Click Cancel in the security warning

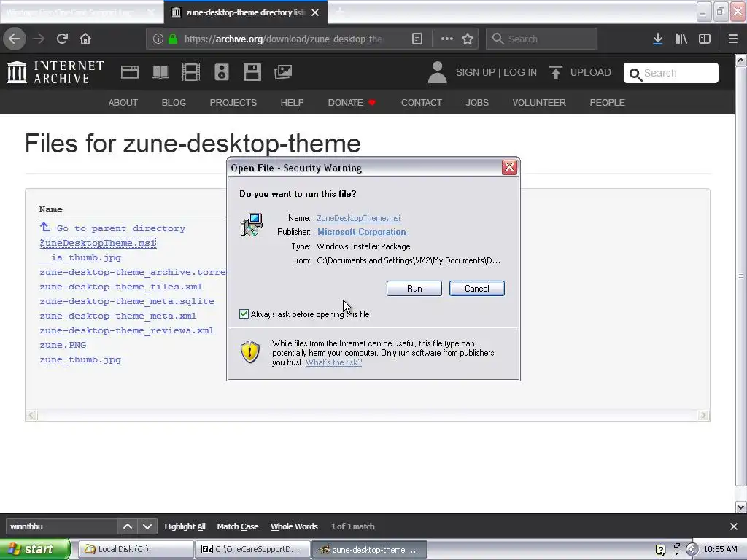477,289
